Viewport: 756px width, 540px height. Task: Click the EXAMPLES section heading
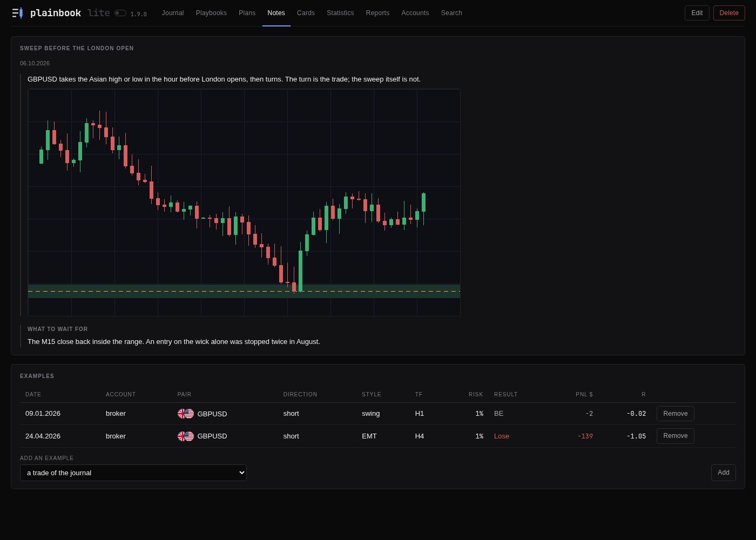(x=37, y=376)
